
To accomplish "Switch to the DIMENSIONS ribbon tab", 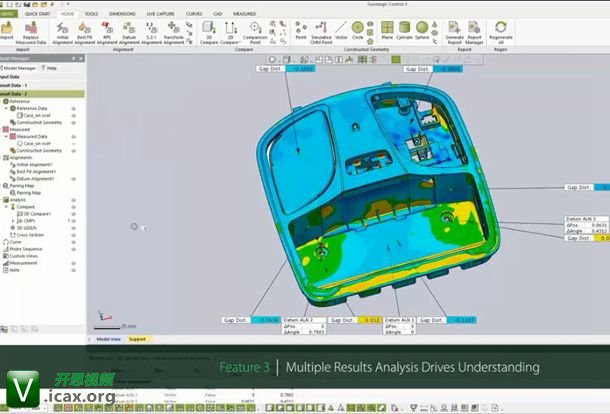I will [x=122, y=14].
